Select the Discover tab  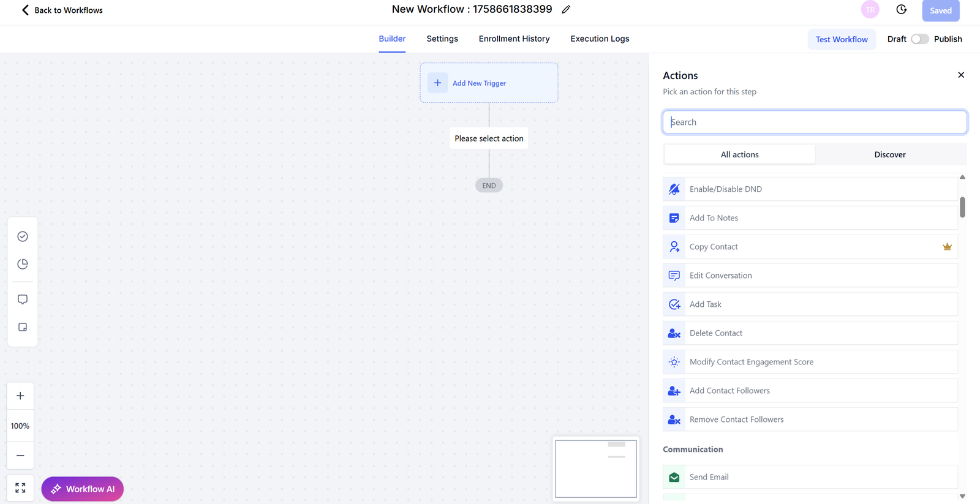click(x=890, y=154)
